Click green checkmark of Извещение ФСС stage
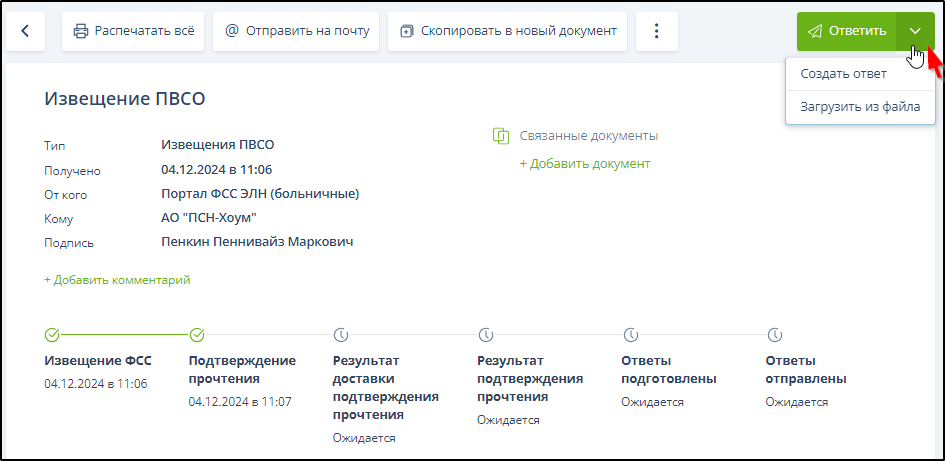 point(52,334)
